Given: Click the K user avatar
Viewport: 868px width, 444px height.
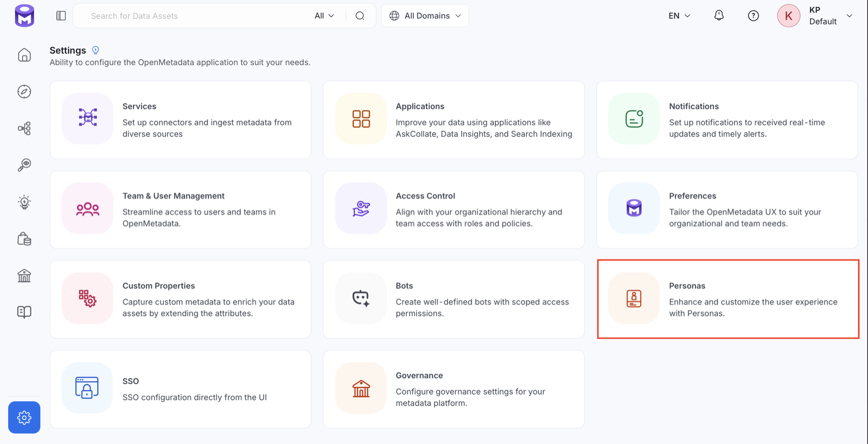Looking at the screenshot, I should pos(789,16).
